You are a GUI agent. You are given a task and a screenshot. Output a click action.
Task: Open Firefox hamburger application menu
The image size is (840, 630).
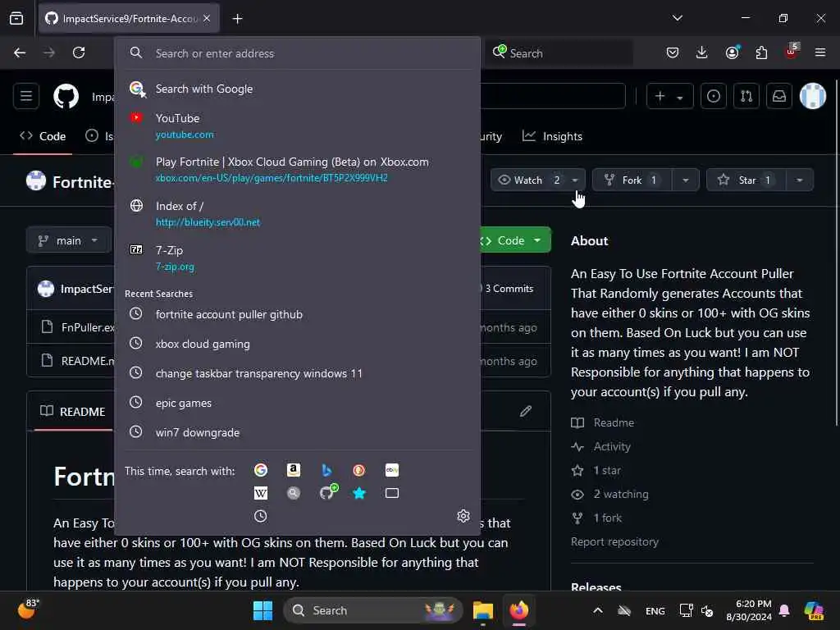coord(820,52)
